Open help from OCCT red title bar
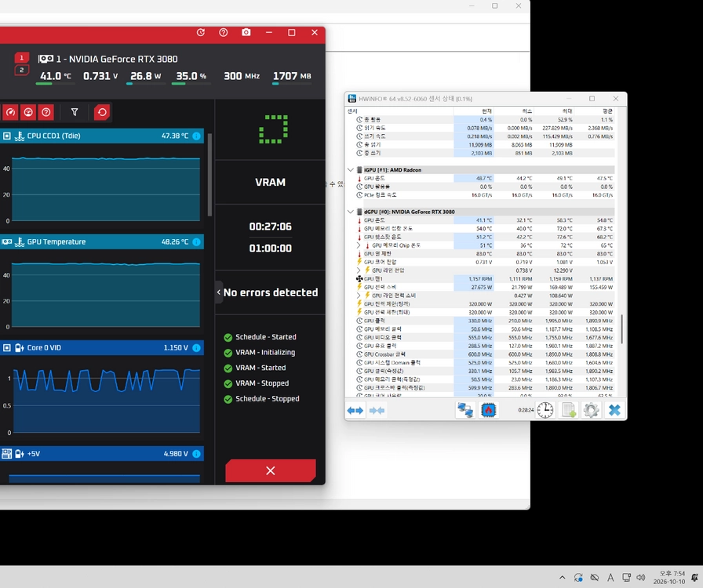 [224, 32]
